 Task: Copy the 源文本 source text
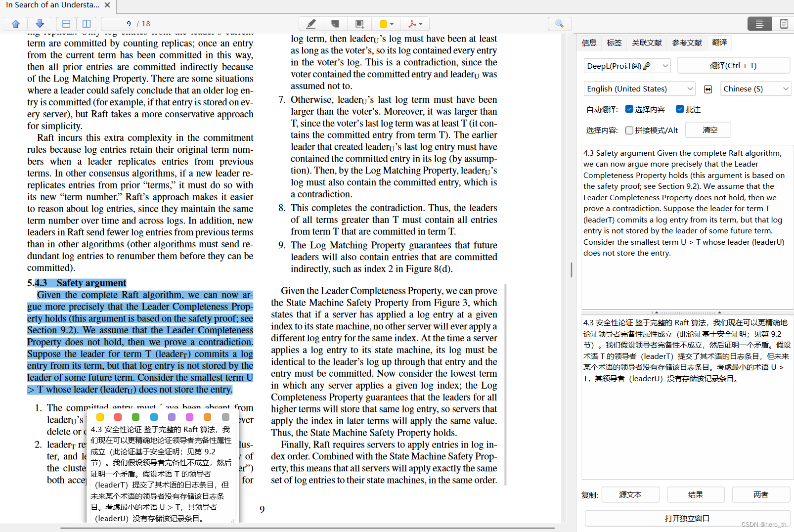[x=630, y=494]
